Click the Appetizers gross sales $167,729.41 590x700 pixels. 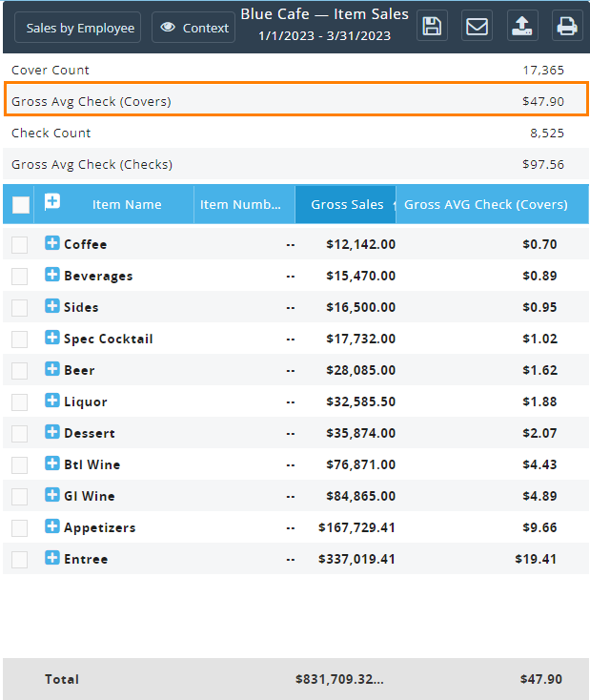coord(356,527)
